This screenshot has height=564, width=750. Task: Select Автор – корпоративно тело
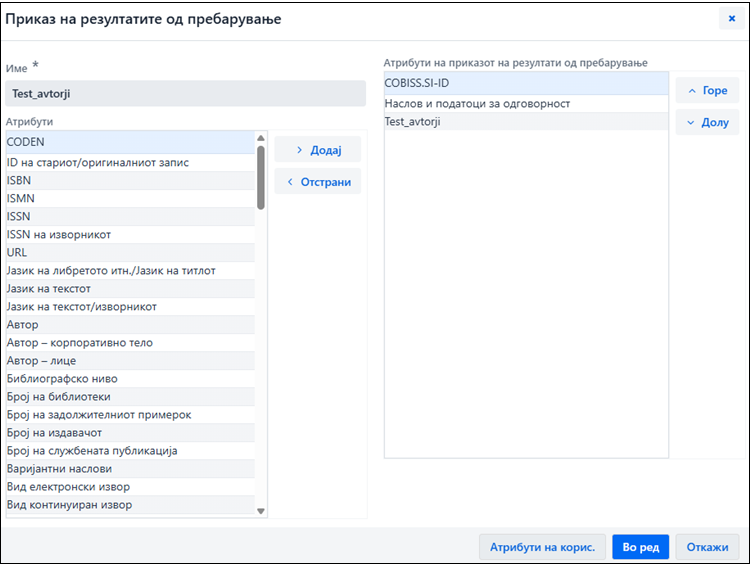pyautogui.click(x=131, y=343)
